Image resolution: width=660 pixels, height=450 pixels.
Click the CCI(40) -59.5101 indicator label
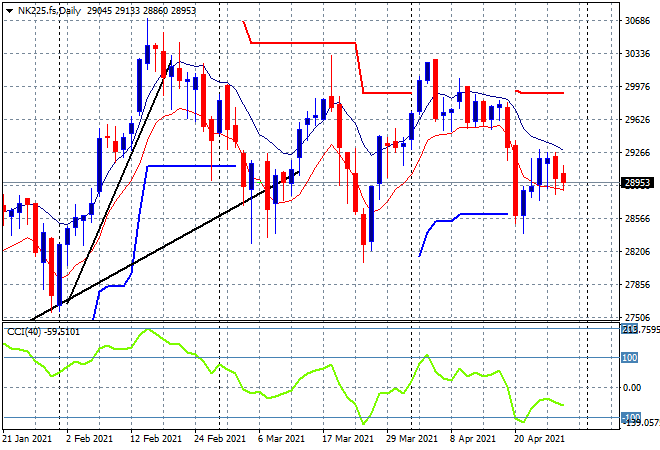click(43, 332)
